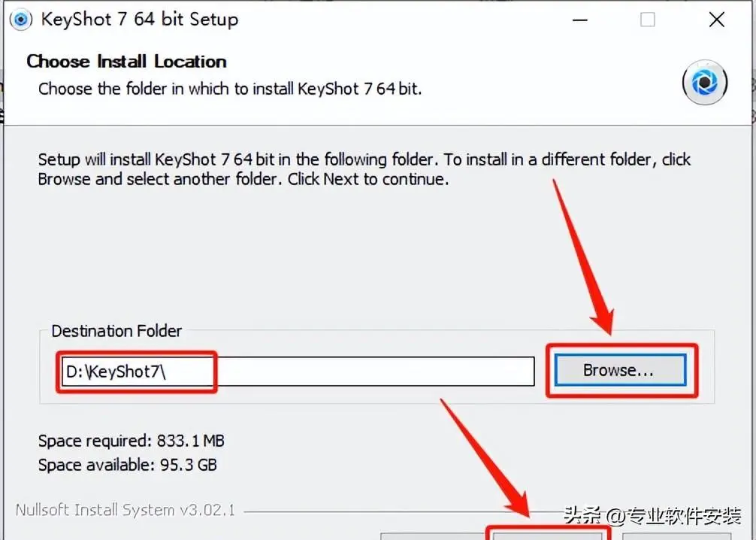The width and height of the screenshot is (756, 540).
Task: Click the "Nullsoft Install System v3.02.1" label
Action: point(125,510)
